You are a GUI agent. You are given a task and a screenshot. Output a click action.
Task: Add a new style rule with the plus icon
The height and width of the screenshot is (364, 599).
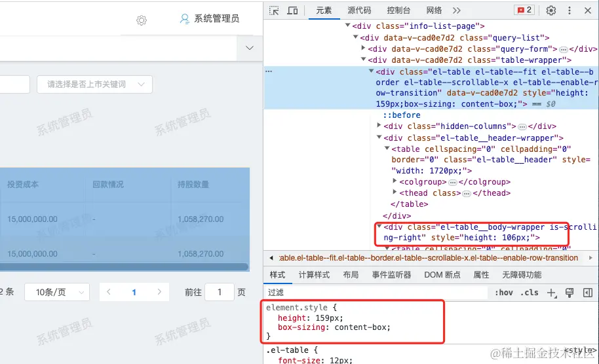(552, 293)
